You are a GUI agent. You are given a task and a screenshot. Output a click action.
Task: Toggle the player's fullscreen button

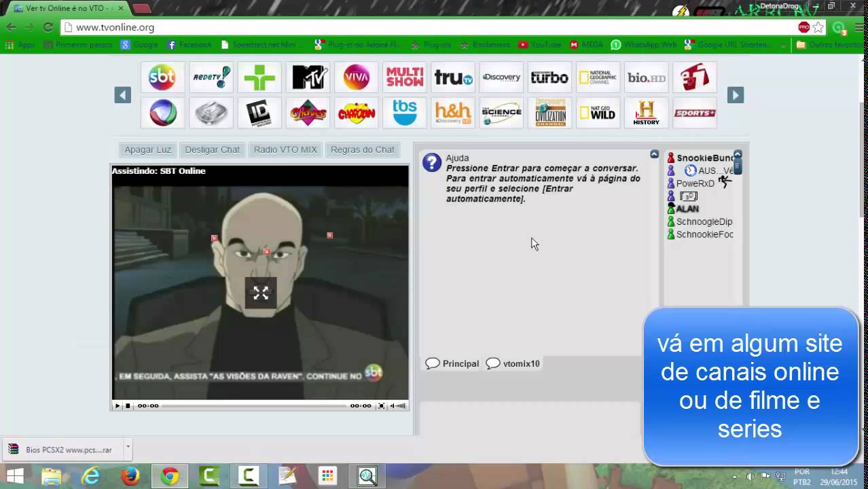[x=382, y=405]
